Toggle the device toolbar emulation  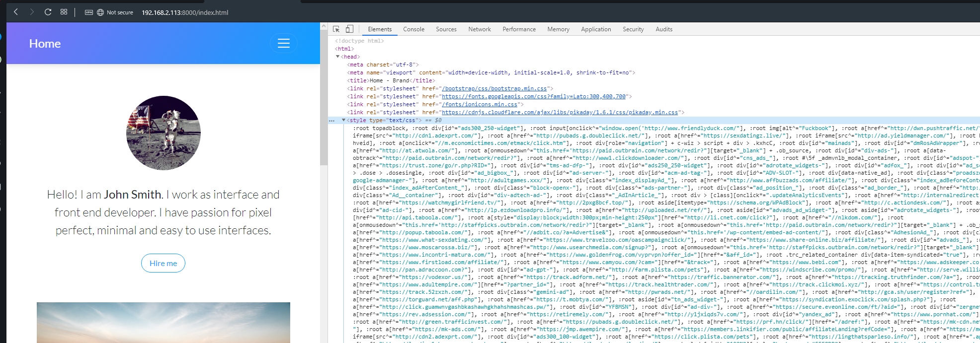point(350,29)
